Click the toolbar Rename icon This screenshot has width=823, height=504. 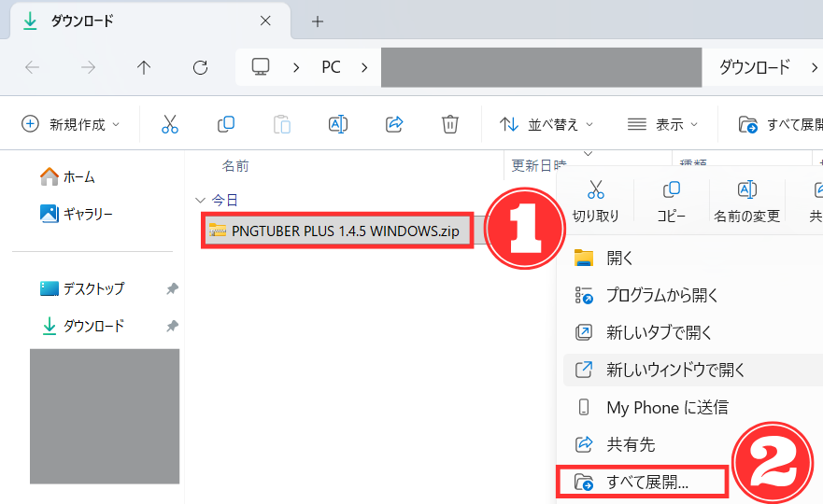click(338, 124)
